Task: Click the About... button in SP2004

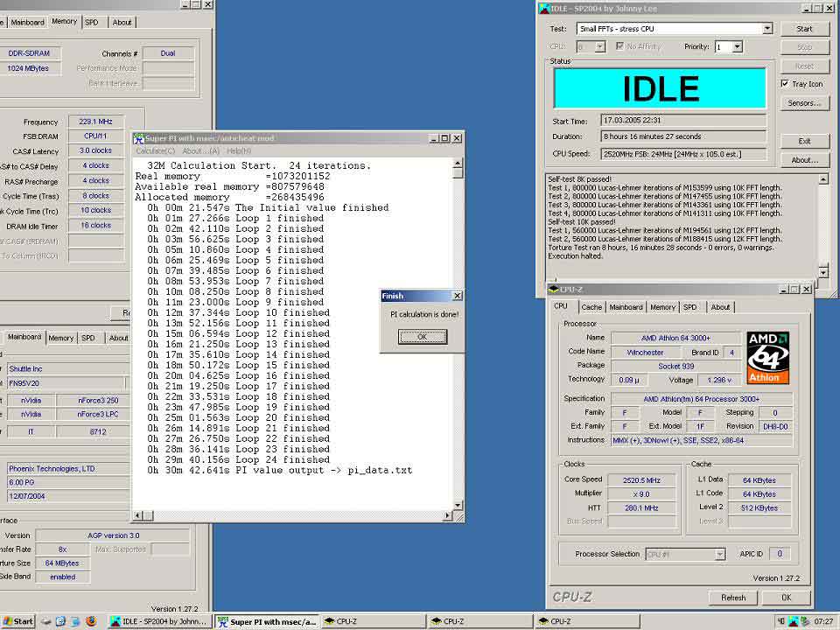Action: click(x=804, y=159)
